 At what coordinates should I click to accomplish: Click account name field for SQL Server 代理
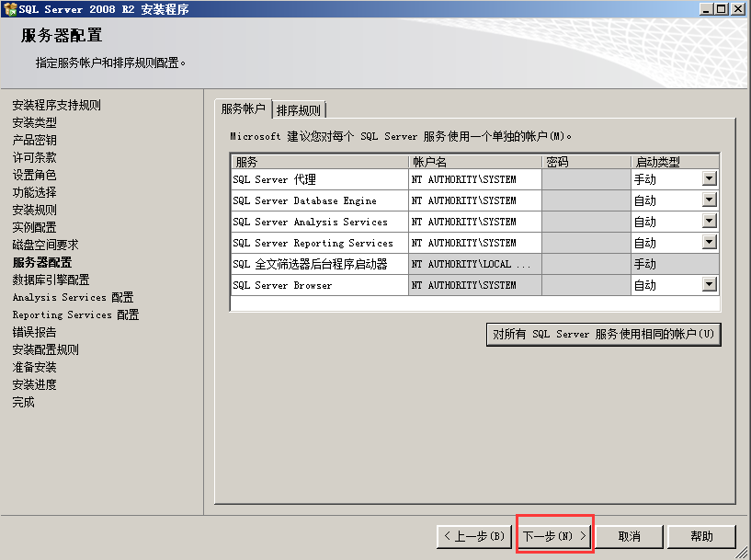tap(475, 179)
